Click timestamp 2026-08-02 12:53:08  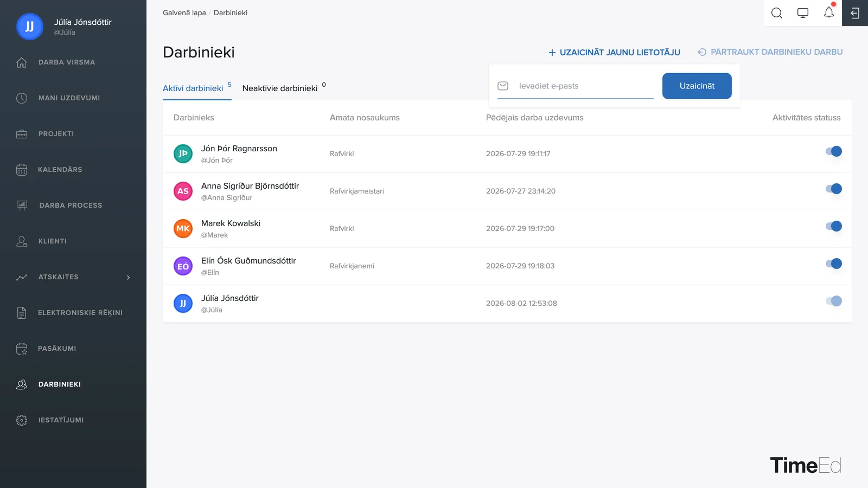tap(521, 304)
